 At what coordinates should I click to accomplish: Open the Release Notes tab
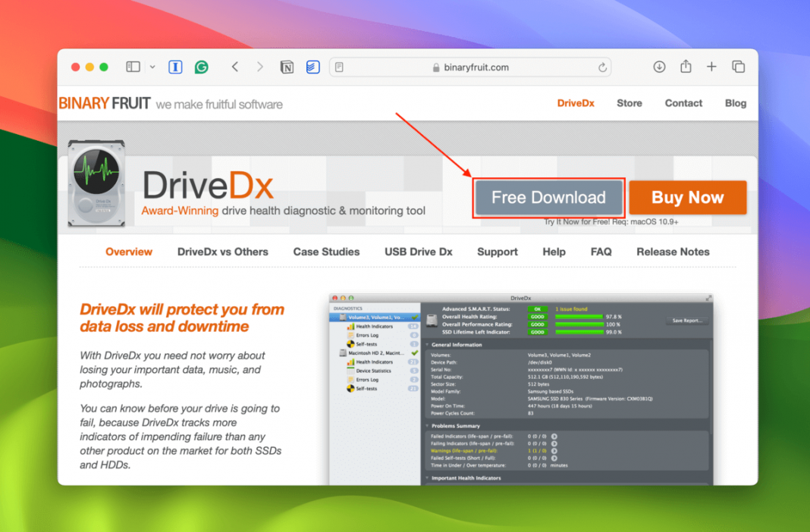click(673, 252)
